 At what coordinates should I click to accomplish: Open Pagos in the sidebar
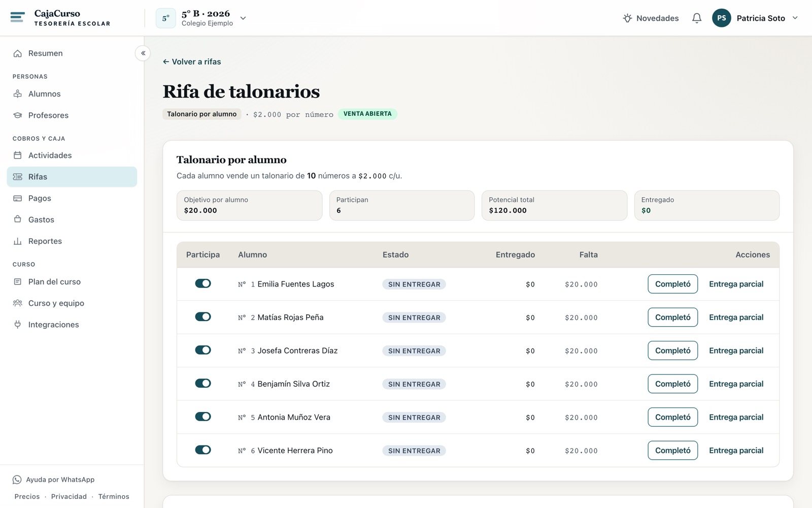[72, 198]
